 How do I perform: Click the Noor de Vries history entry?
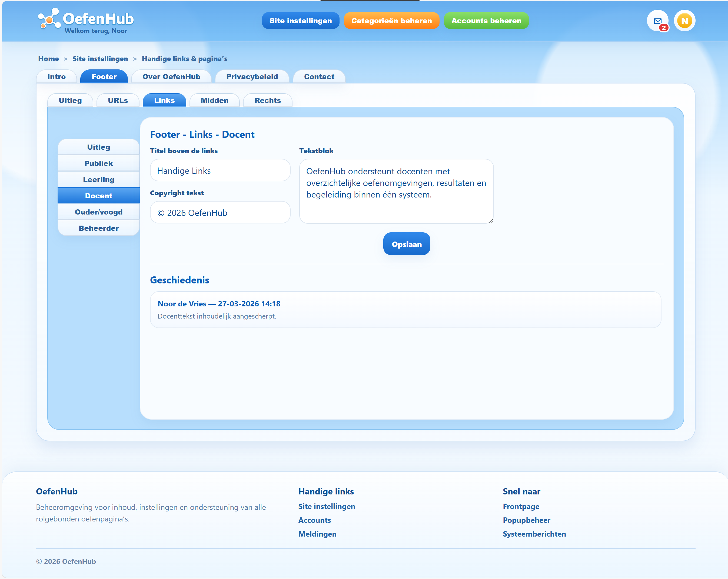pyautogui.click(x=405, y=310)
